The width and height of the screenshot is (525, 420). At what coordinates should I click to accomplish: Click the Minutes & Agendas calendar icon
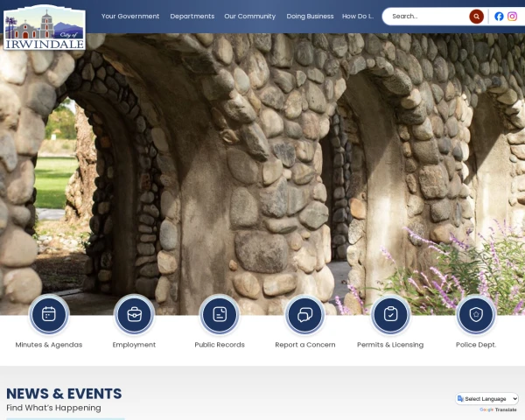[x=49, y=314]
